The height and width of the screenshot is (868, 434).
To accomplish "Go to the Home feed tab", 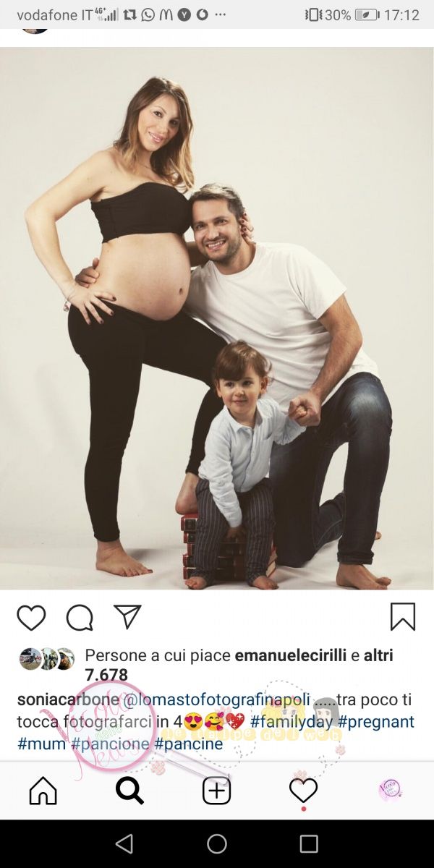I will (x=43, y=791).
